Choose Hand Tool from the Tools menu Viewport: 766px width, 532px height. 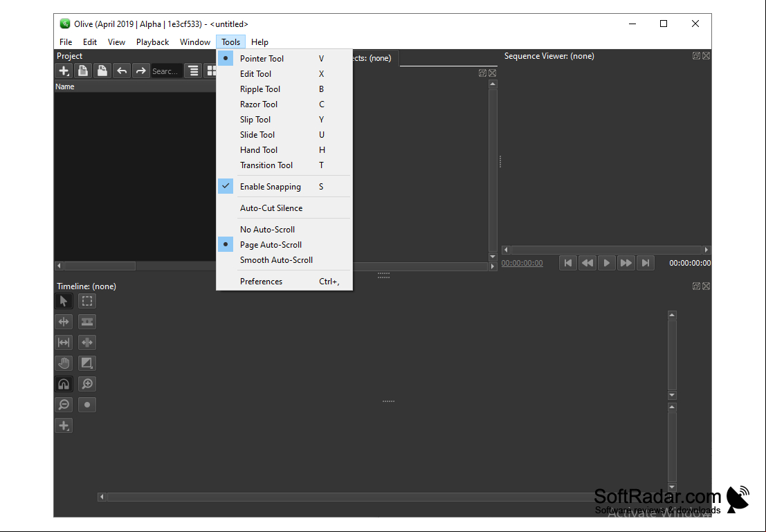click(x=284, y=150)
